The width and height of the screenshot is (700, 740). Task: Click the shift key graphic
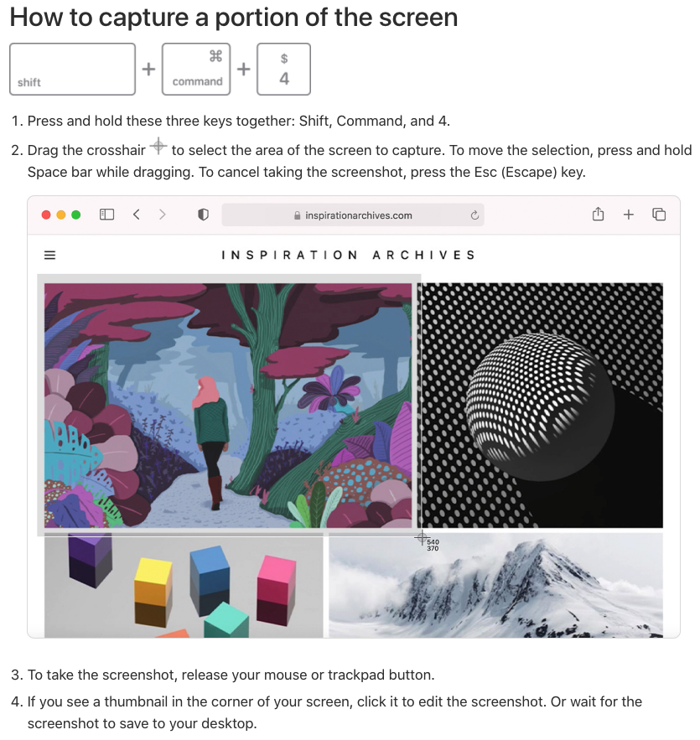[x=72, y=70]
